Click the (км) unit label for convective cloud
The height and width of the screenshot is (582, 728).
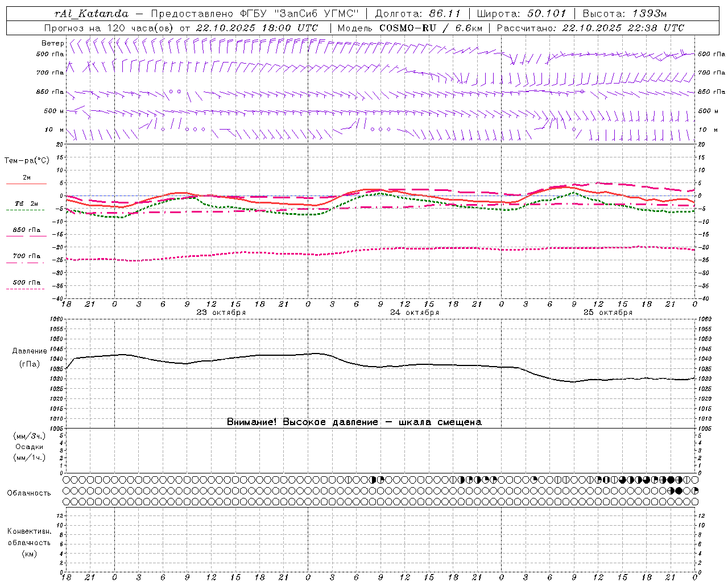tap(29, 554)
